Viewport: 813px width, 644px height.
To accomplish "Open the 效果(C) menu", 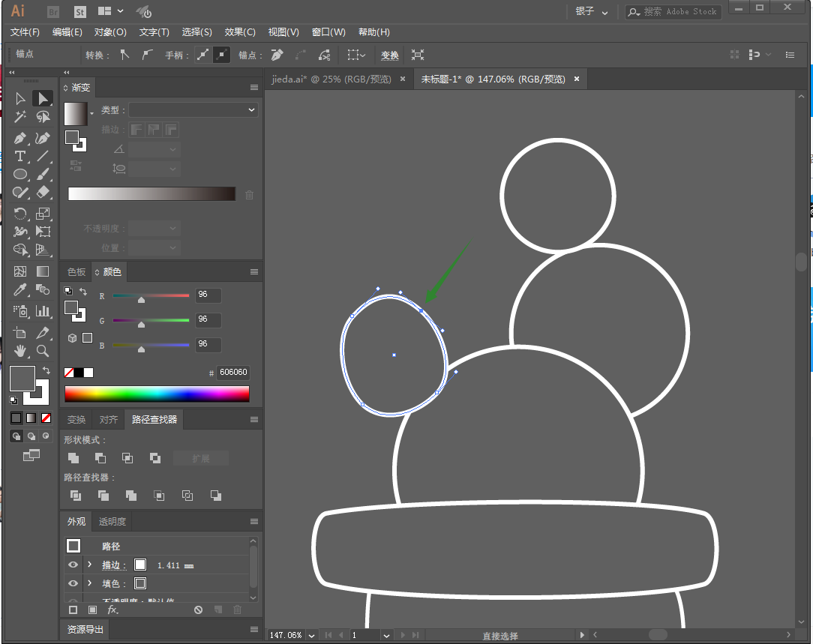I will pyautogui.click(x=240, y=32).
